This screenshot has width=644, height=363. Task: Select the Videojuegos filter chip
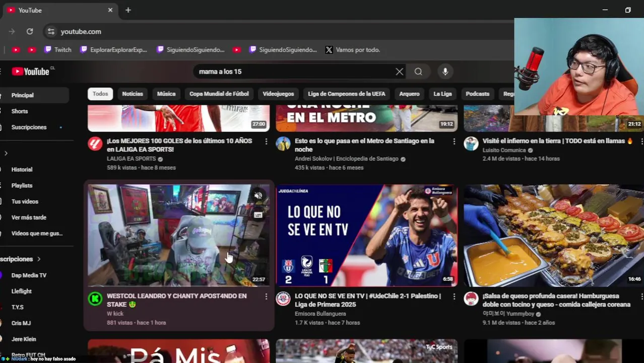pos(278,94)
